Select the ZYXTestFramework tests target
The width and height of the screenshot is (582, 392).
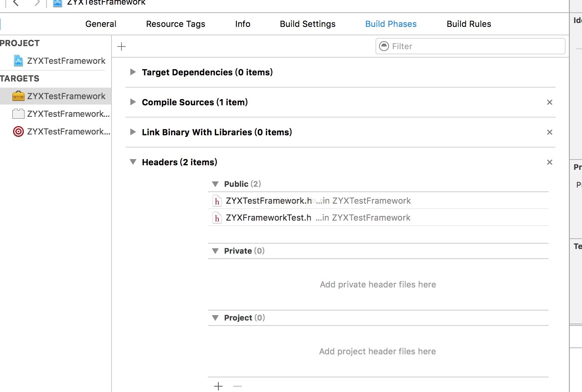(56, 114)
